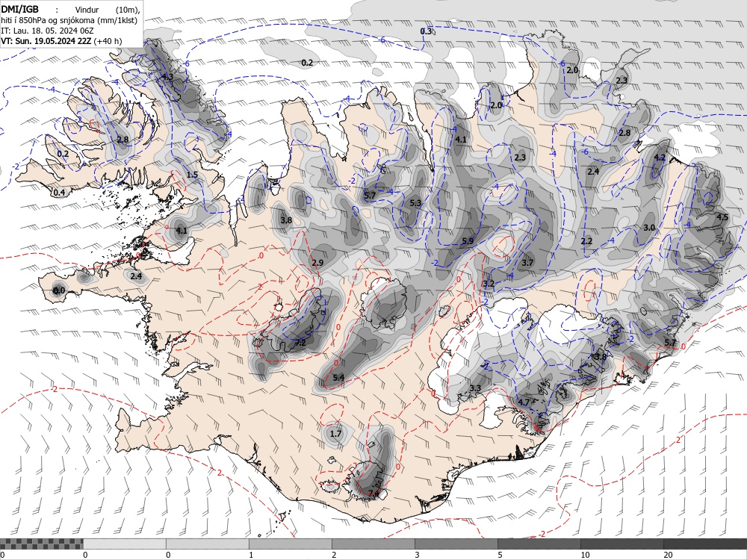Click the 3.0 snowfall value label
Viewport: 747px width, 560px height.
pos(649,228)
